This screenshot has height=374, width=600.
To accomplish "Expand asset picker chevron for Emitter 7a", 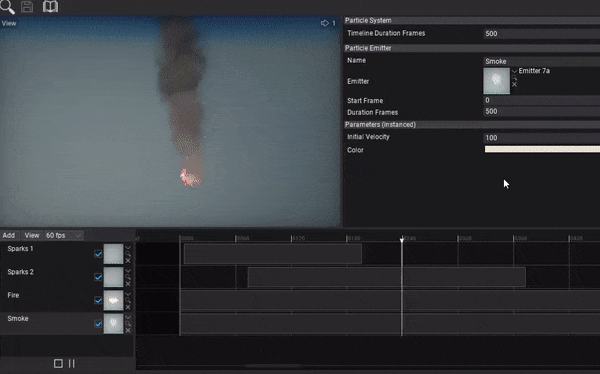I will (514, 71).
